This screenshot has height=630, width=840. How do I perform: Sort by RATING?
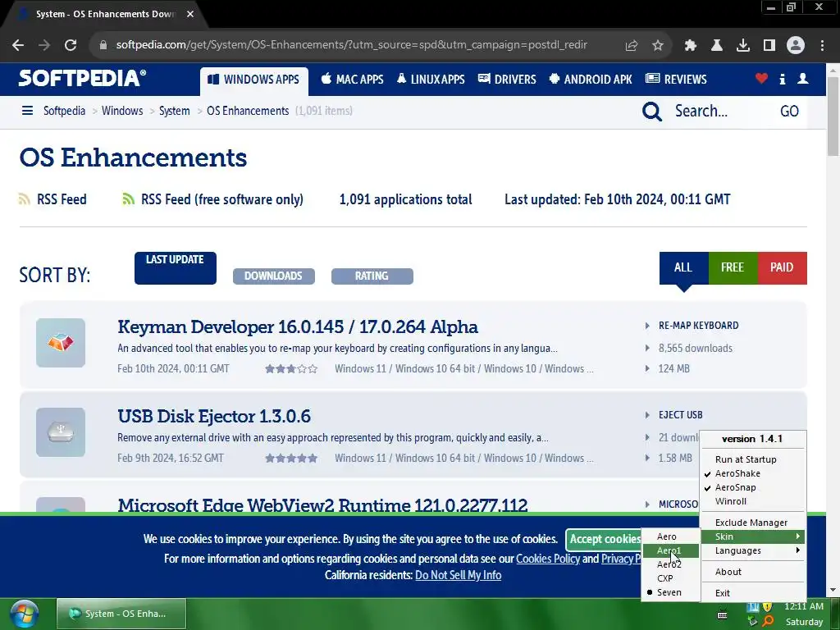(x=372, y=276)
